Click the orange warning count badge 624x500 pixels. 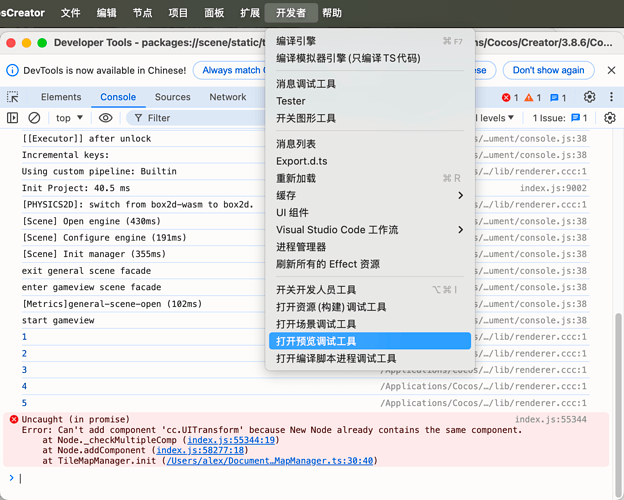click(532, 98)
